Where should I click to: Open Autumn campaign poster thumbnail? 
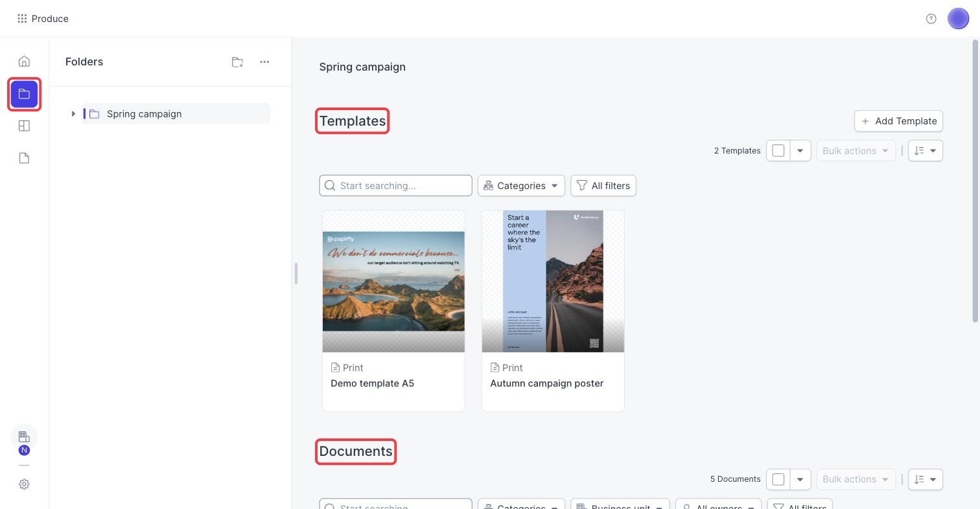553,282
